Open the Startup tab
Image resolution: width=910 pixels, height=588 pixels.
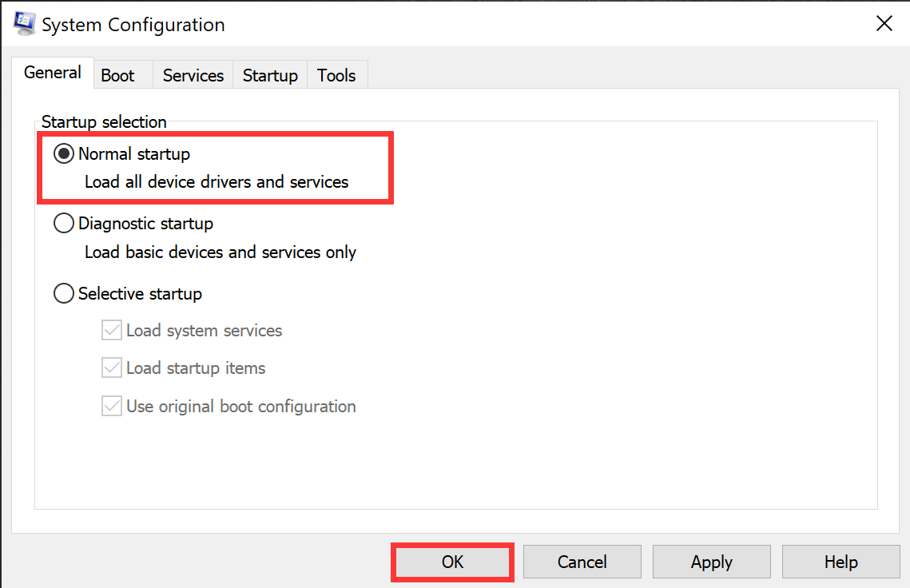(269, 74)
